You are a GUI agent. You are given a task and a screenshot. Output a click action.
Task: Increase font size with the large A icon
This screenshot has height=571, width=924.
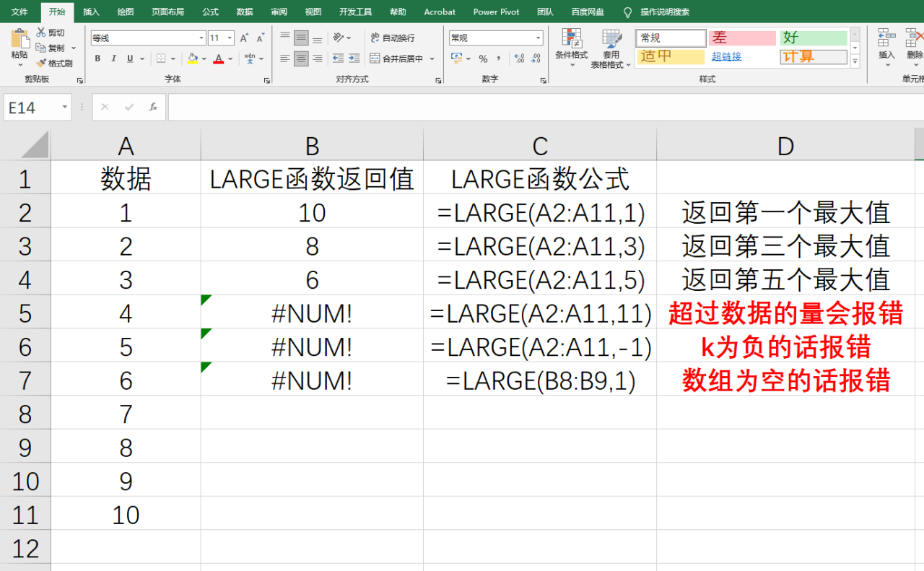[243, 38]
